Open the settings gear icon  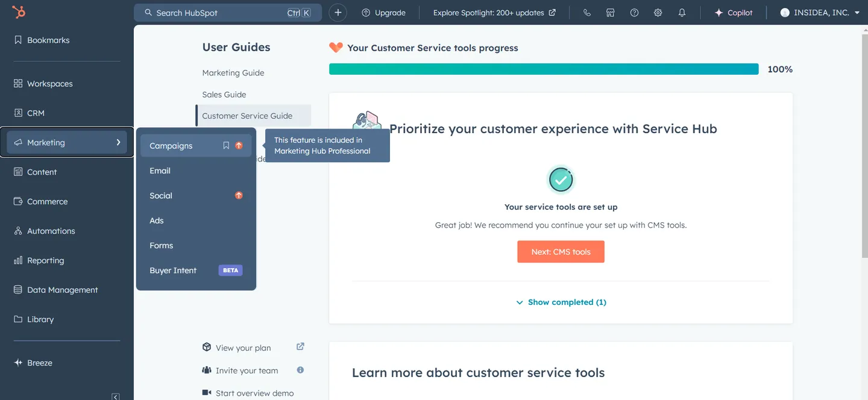(x=658, y=13)
